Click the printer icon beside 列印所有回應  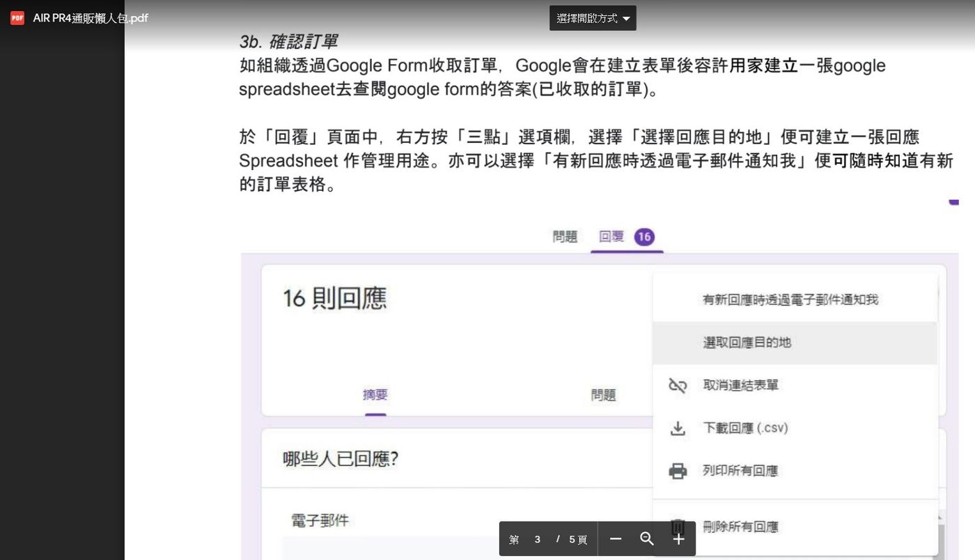coord(678,471)
